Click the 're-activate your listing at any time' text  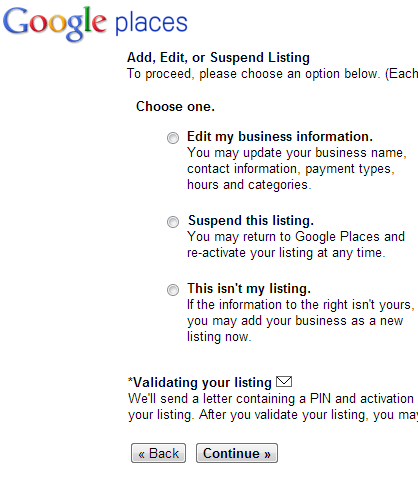click(286, 253)
